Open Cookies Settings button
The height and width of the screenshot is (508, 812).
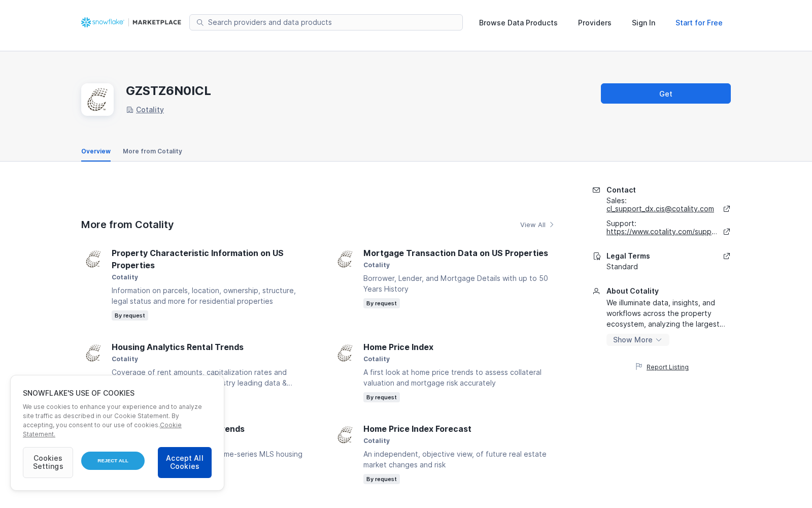coord(48,462)
